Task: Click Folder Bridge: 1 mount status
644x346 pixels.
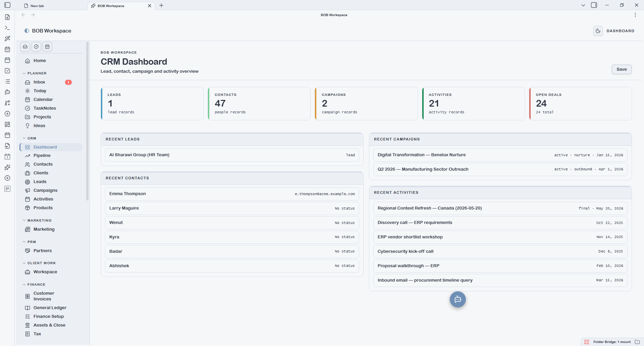Action: pos(612,342)
